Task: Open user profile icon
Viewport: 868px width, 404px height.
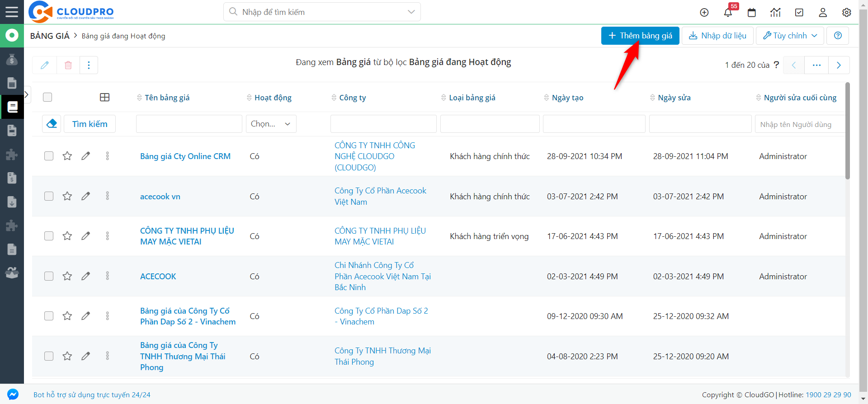Action: point(823,12)
